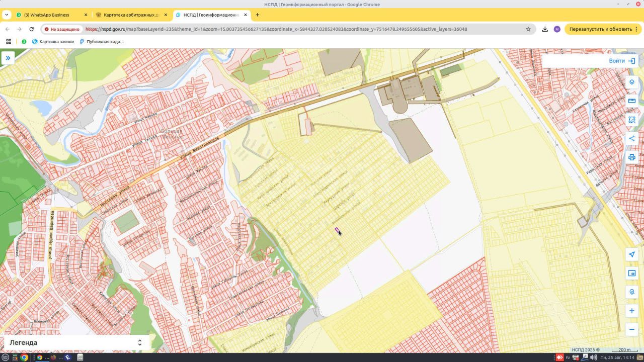Image resolution: width=644 pixels, height=362 pixels.
Task: Zoom out with the minus button
Action: pos(632,330)
